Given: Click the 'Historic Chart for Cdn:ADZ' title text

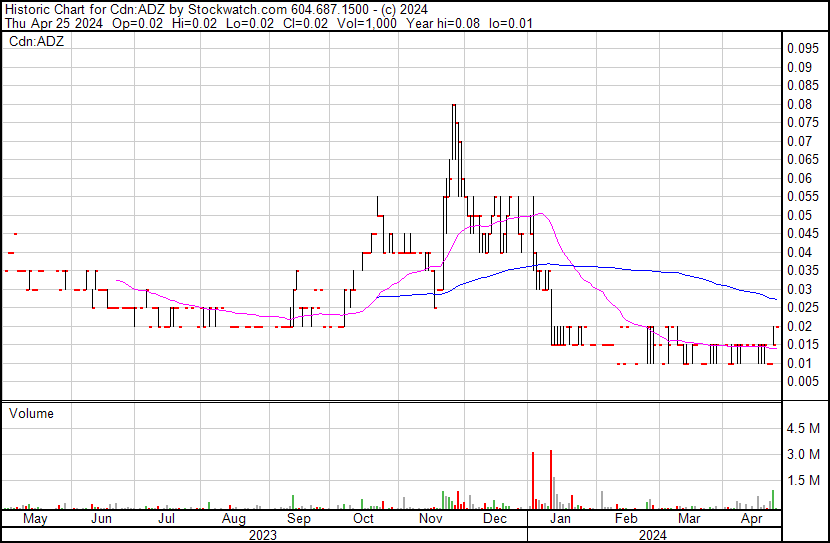Looking at the screenshot, I should click(85, 10).
